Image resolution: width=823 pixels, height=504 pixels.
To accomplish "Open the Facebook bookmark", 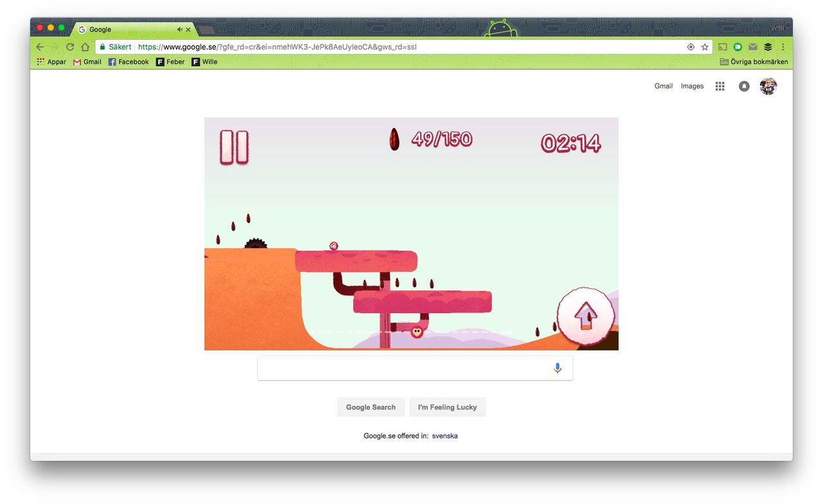I will (129, 62).
